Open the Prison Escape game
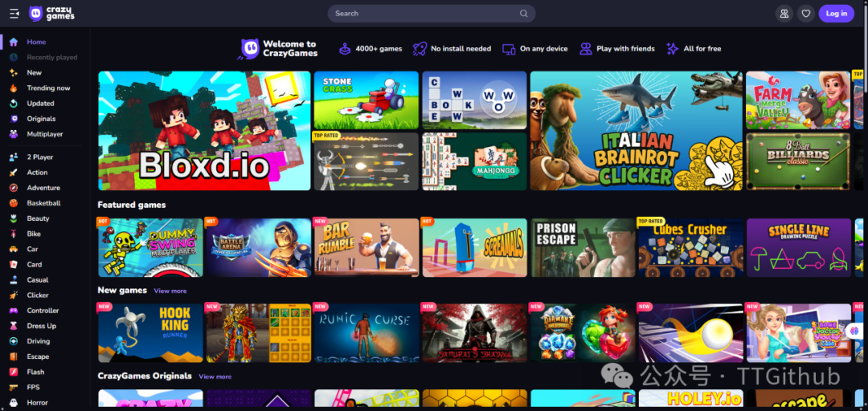Image resolution: width=868 pixels, height=411 pixels. 583,247
